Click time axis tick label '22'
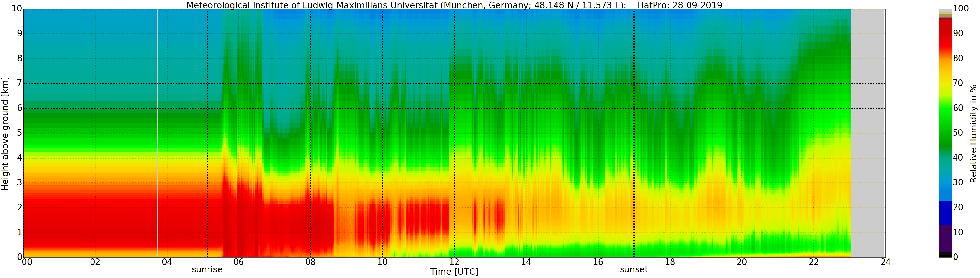This screenshot has height=278, width=980. click(814, 262)
